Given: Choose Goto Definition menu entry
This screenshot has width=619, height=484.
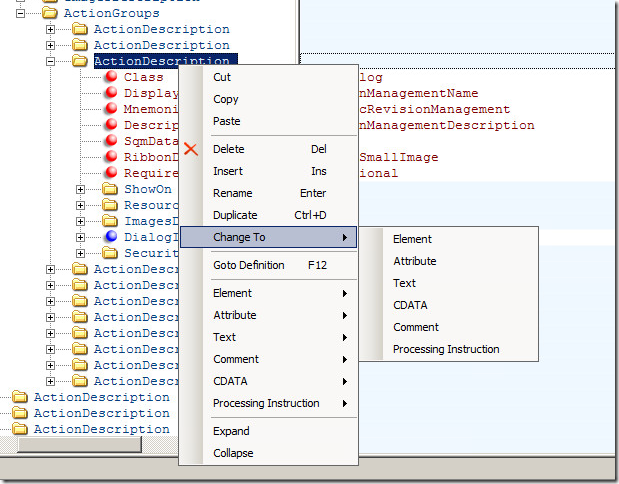Looking at the screenshot, I should (x=248, y=265).
